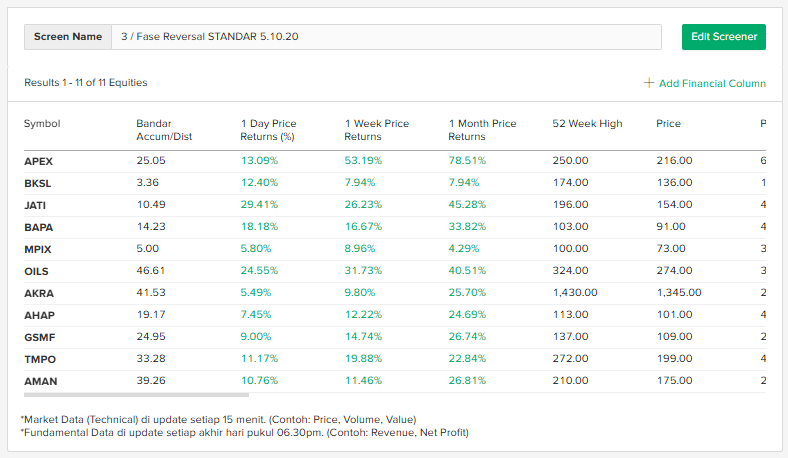Open the AMAN stock symbol
Viewport: 788px width, 458px height.
click(39, 381)
